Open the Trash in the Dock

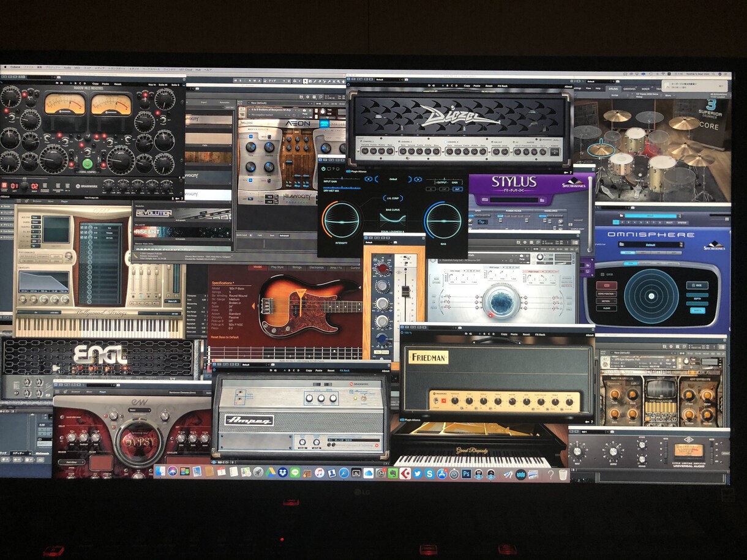click(563, 473)
